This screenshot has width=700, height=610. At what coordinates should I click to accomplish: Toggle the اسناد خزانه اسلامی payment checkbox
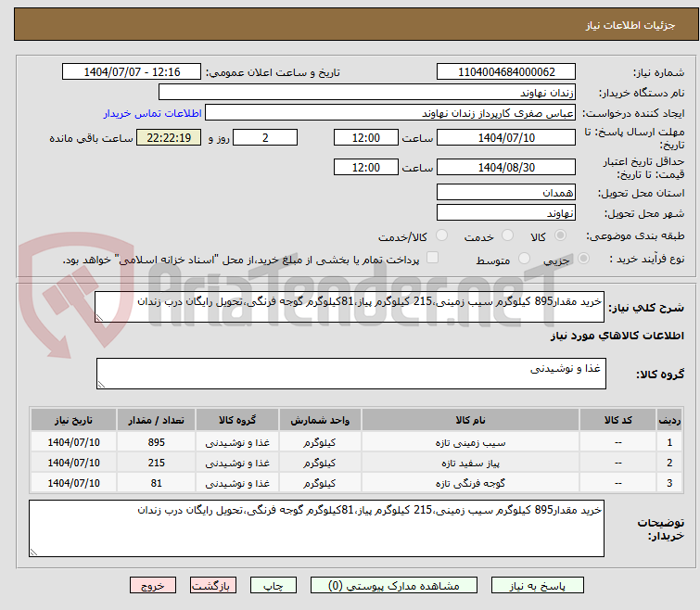tap(432, 259)
